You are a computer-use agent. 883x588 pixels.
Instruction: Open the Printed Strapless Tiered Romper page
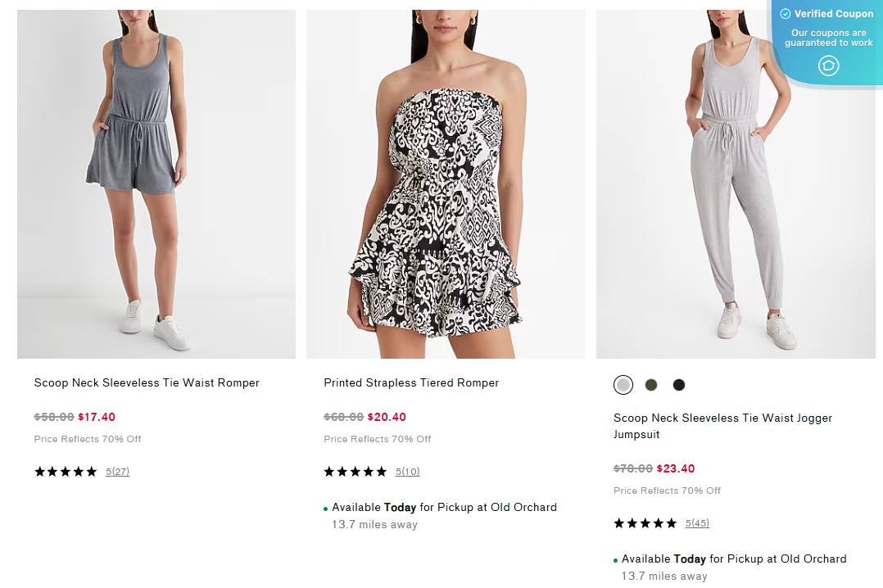point(410,382)
